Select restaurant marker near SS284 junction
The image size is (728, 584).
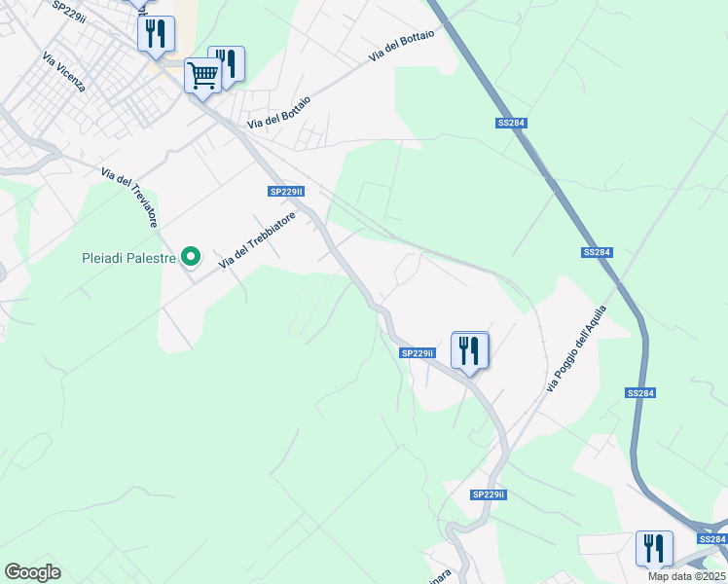(654, 549)
